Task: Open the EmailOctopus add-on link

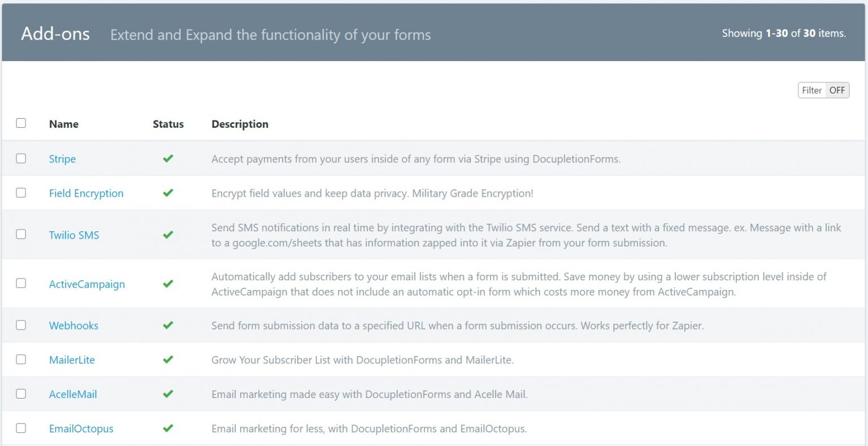Action: point(81,428)
